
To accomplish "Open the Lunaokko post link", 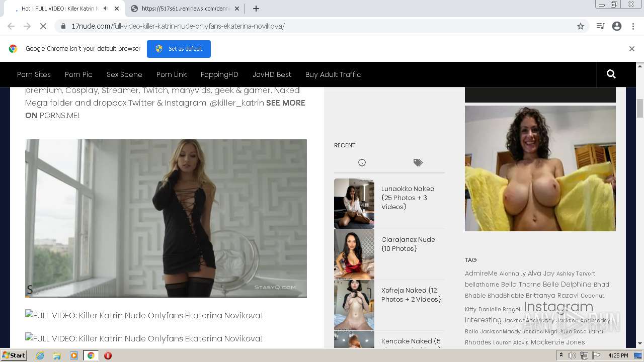I will [x=408, y=198].
